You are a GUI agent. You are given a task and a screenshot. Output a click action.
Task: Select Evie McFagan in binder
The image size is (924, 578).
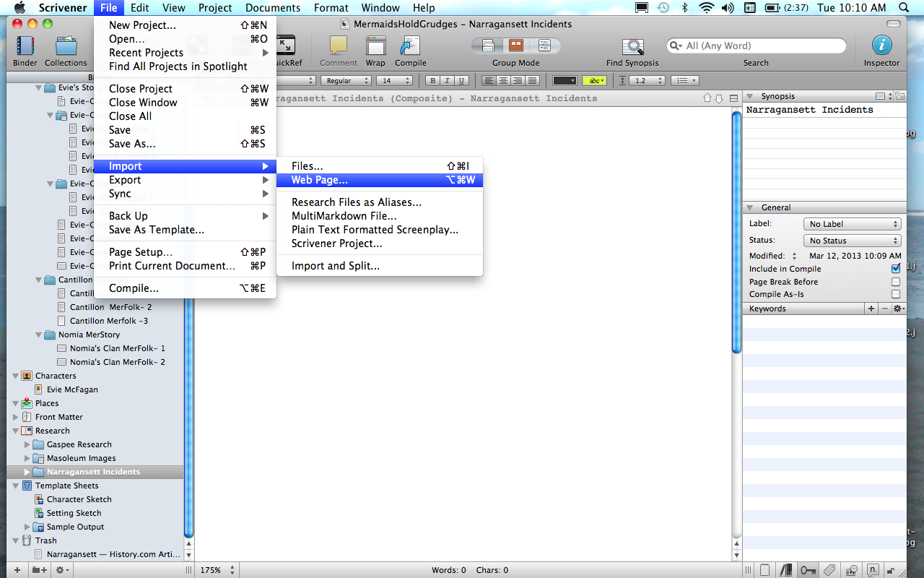click(72, 389)
